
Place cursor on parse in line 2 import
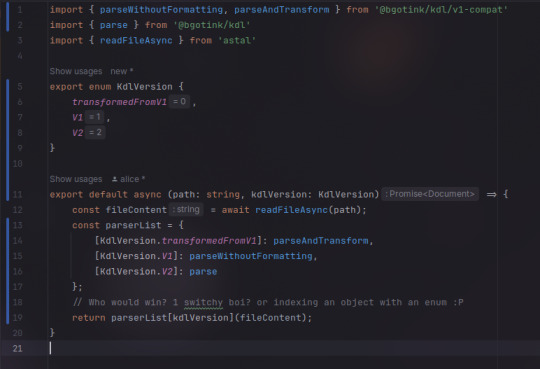(114, 25)
